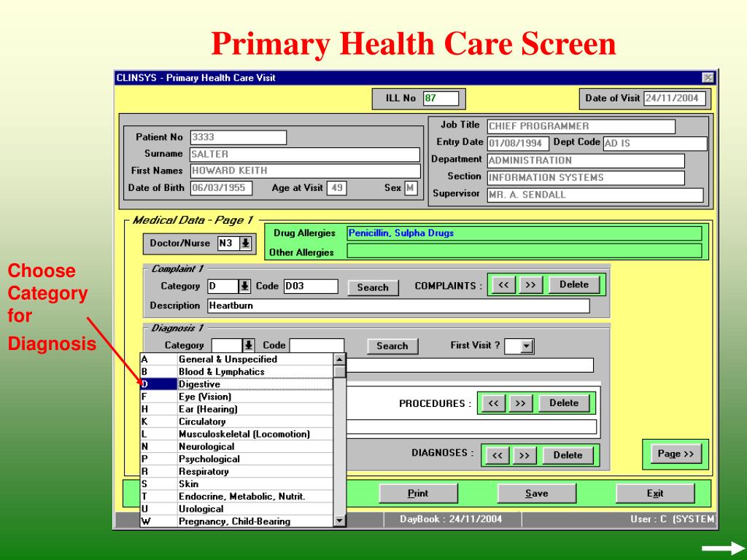
Task: Go to next complaint with >> button
Action: click(530, 285)
